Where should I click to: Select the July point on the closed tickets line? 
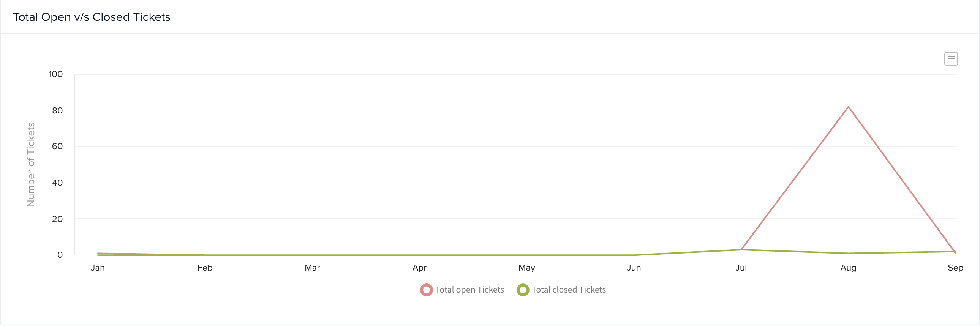coord(741,250)
